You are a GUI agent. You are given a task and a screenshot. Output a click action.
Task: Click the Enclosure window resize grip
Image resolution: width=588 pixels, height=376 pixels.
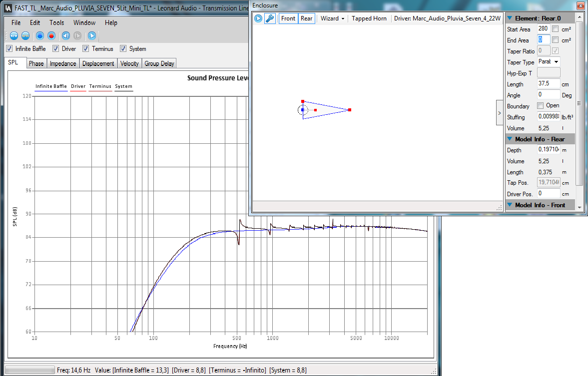tap(499, 208)
